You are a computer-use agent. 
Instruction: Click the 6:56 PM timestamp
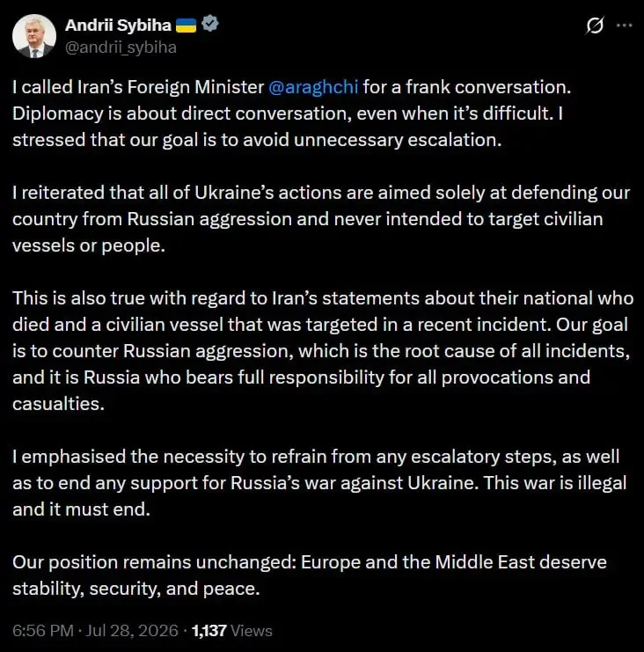(x=43, y=631)
